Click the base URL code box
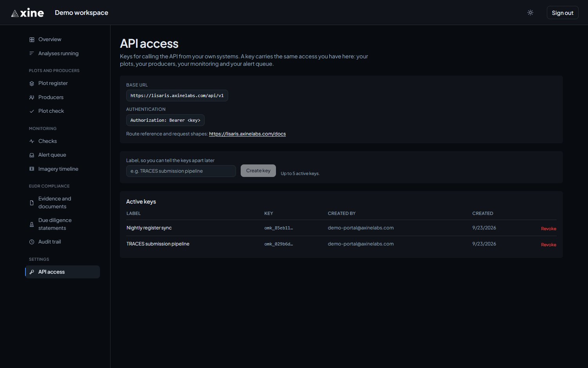588x368 pixels. 177,96
